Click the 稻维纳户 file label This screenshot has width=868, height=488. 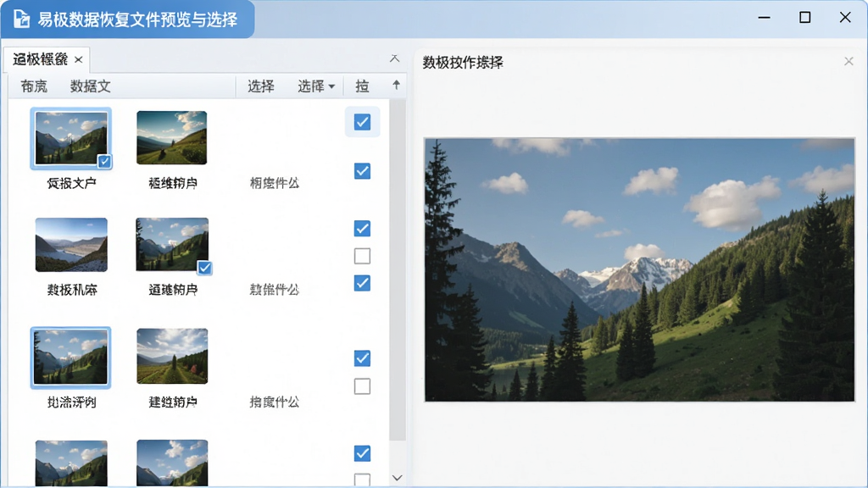tap(173, 183)
